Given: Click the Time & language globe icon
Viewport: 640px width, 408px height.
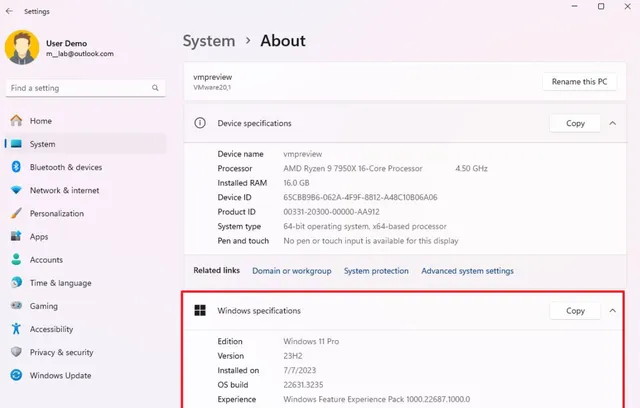Looking at the screenshot, I should 16,282.
